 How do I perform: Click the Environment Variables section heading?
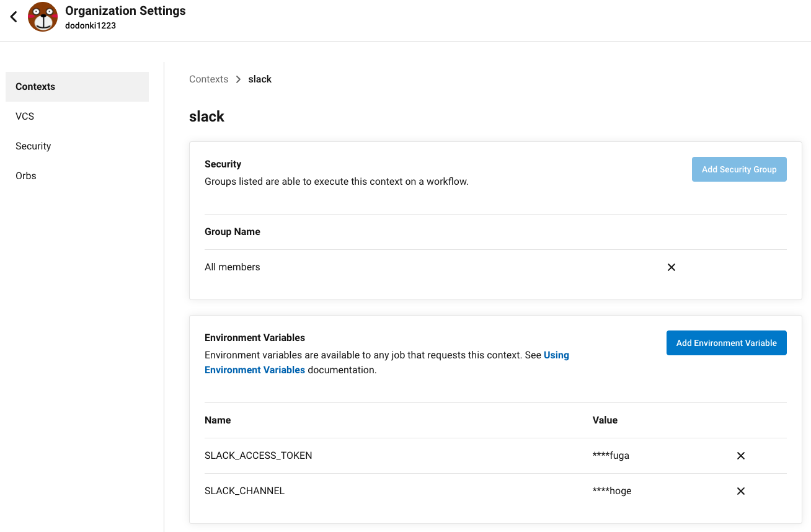(255, 338)
